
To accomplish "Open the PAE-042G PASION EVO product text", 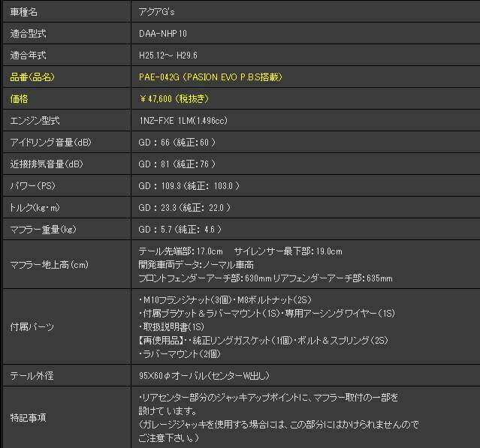I will 210,77.
